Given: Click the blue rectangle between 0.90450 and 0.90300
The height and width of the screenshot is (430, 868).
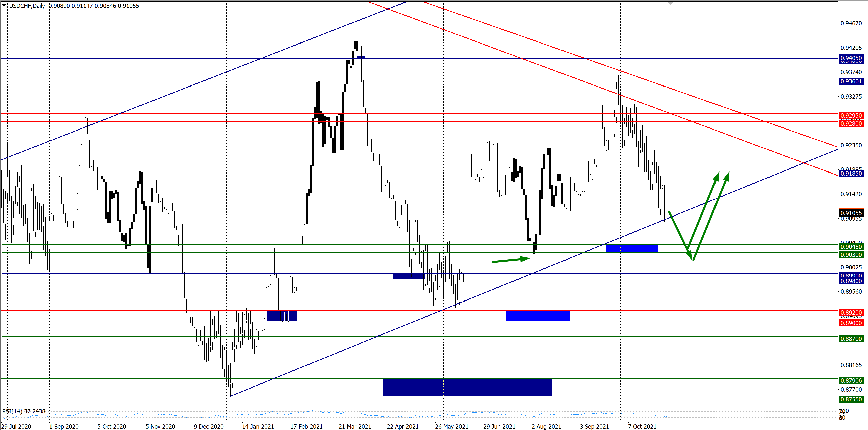Looking at the screenshot, I should 632,248.
